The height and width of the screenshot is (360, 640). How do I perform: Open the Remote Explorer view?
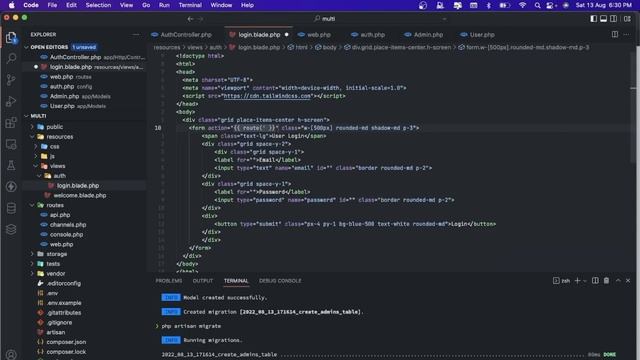coord(11,144)
